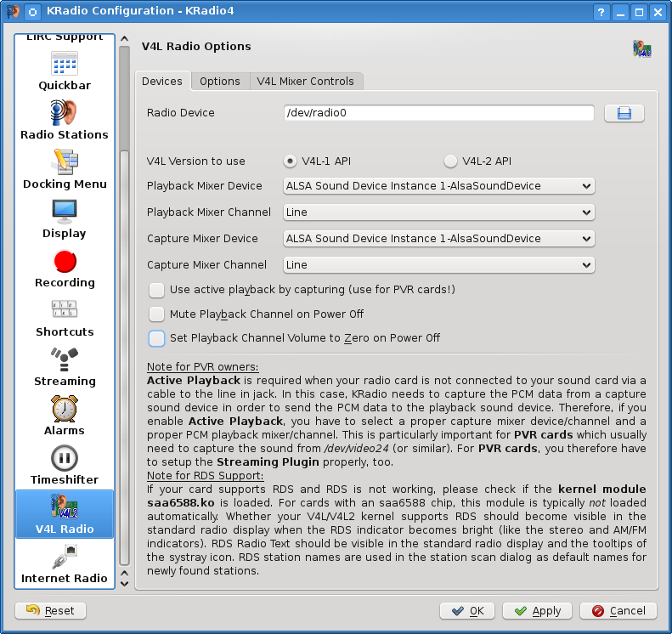Click the Reset button
The height and width of the screenshot is (634, 672).
[x=51, y=610]
